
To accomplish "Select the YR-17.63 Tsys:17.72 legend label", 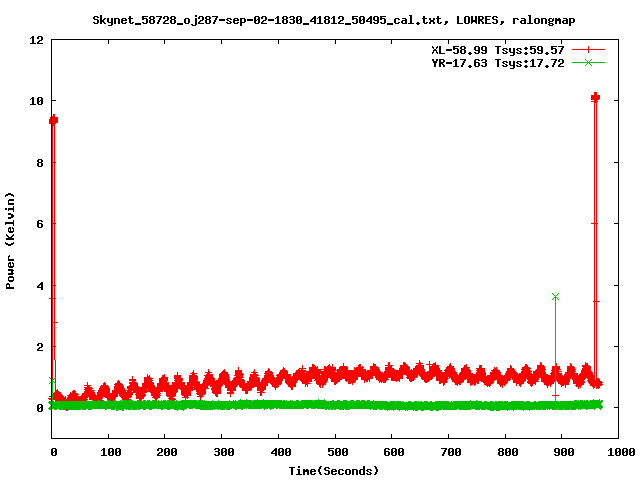I will pyautogui.click(x=498, y=63).
